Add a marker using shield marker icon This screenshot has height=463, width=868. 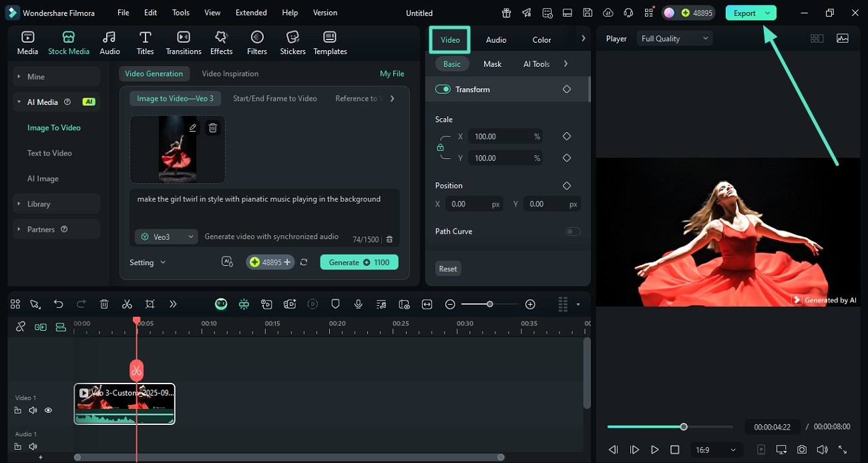pyautogui.click(x=336, y=304)
